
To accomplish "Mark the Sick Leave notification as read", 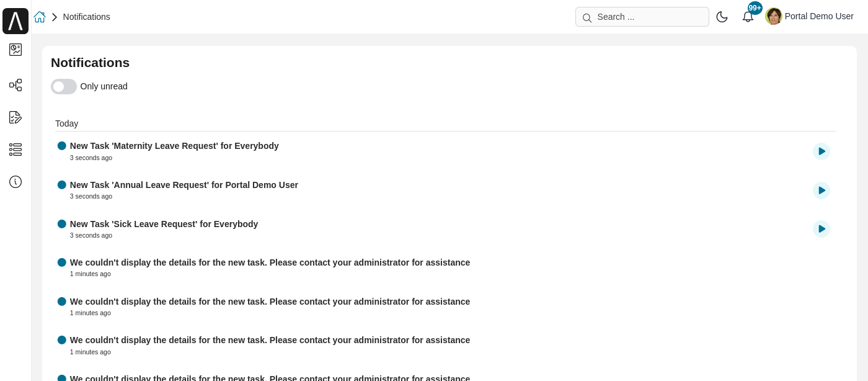I will point(62,224).
